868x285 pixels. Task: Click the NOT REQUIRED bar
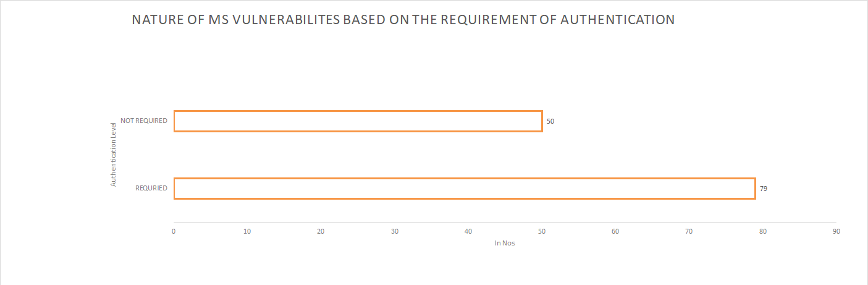tap(358, 121)
